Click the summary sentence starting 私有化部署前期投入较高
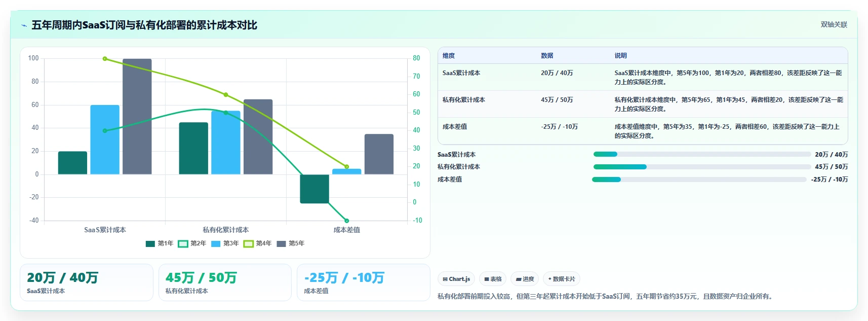Screen dimensions: 868x321 [606, 296]
